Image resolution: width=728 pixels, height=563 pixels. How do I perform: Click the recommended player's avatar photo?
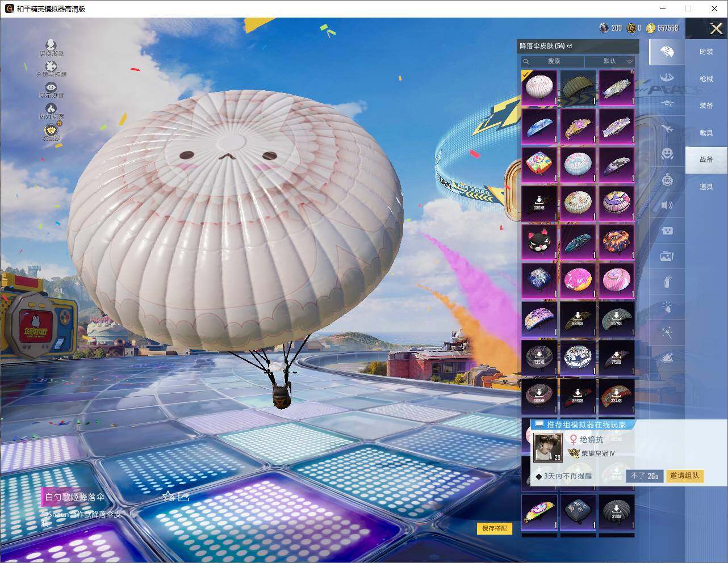point(548,447)
